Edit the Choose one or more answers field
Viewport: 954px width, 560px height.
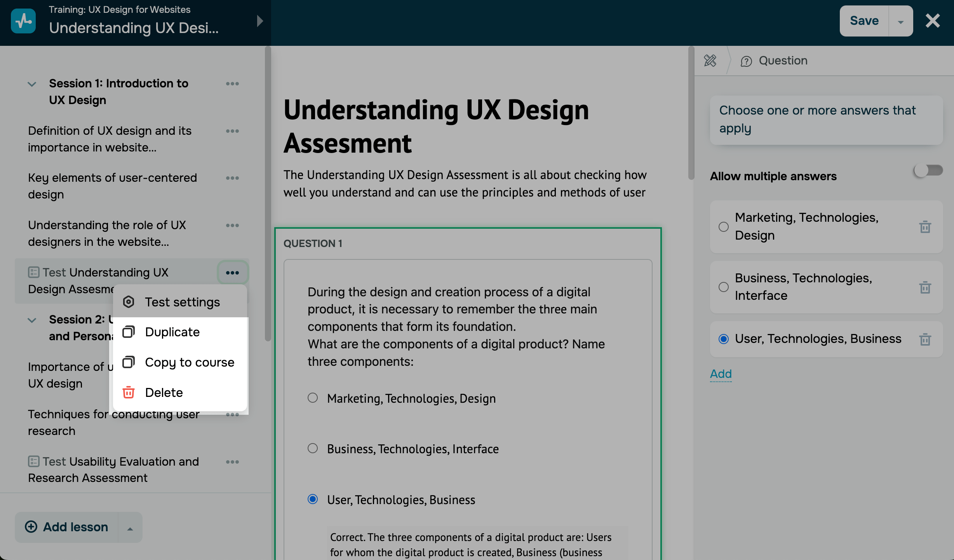point(826,120)
